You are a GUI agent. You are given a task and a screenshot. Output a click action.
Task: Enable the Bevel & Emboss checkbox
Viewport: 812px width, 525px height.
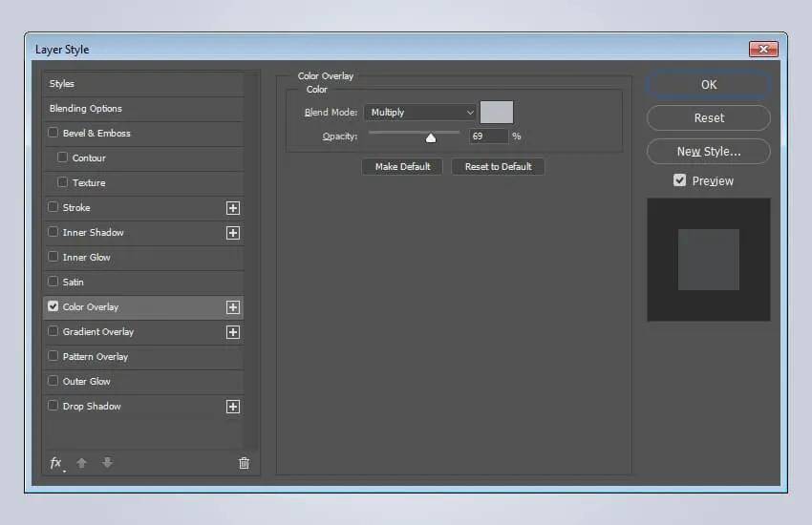click(x=53, y=133)
